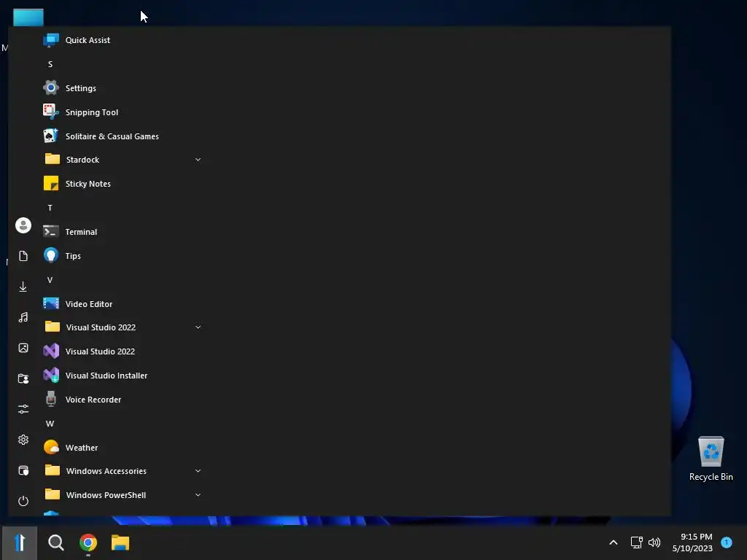Open the Weather app icon
The width and height of the screenshot is (747, 560).
51,447
